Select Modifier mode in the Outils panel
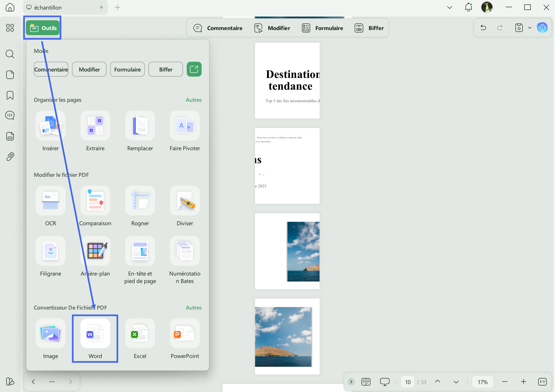This screenshot has width=555, height=392. point(89,69)
